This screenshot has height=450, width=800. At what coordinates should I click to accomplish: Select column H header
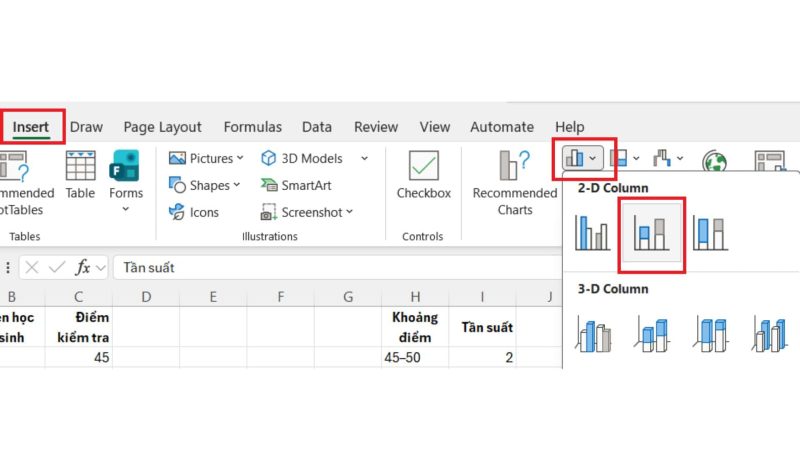pos(415,296)
